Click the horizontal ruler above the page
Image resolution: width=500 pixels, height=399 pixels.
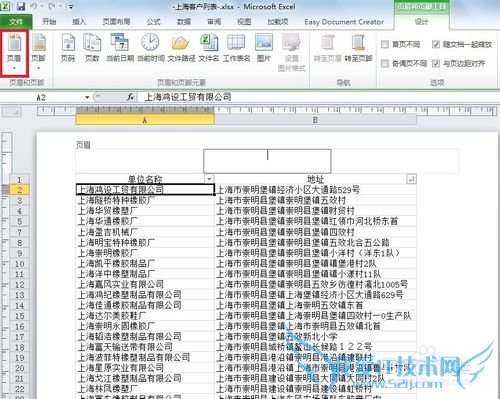coord(267,110)
